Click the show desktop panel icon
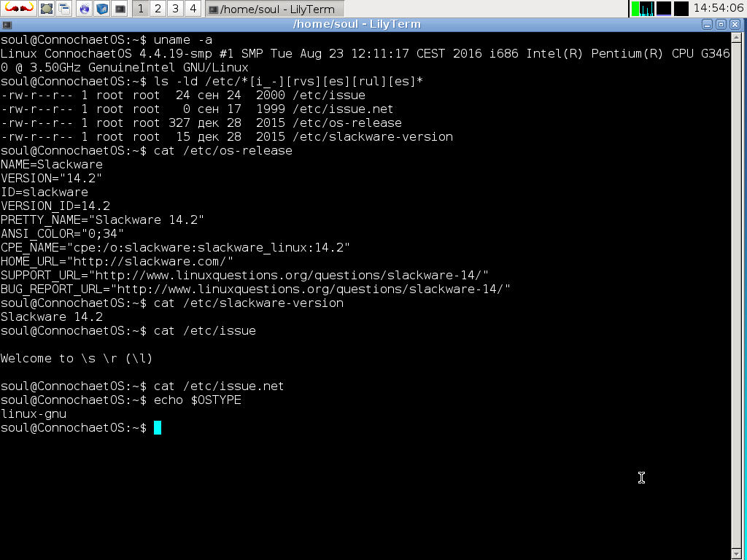This screenshot has width=747, height=560. tap(47, 9)
